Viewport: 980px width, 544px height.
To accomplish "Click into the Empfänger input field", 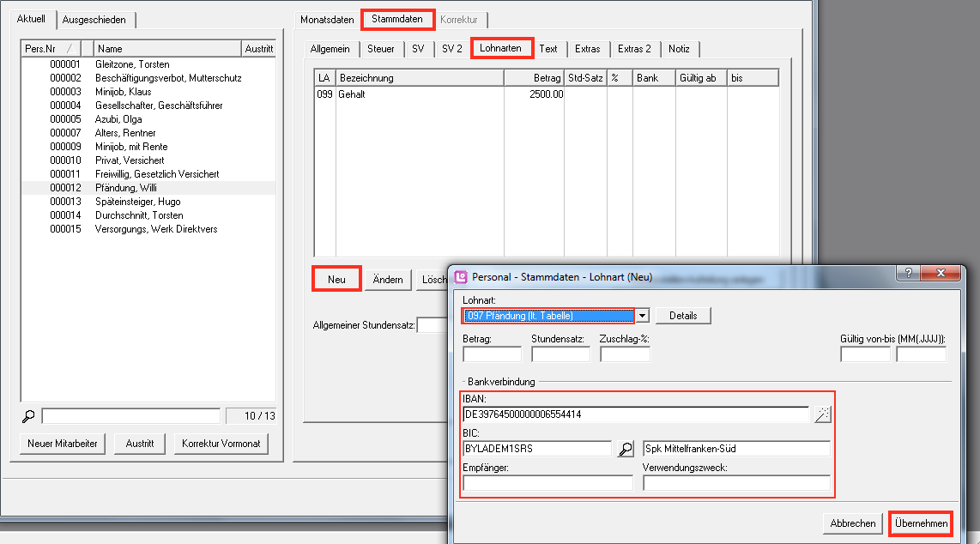I will (547, 483).
